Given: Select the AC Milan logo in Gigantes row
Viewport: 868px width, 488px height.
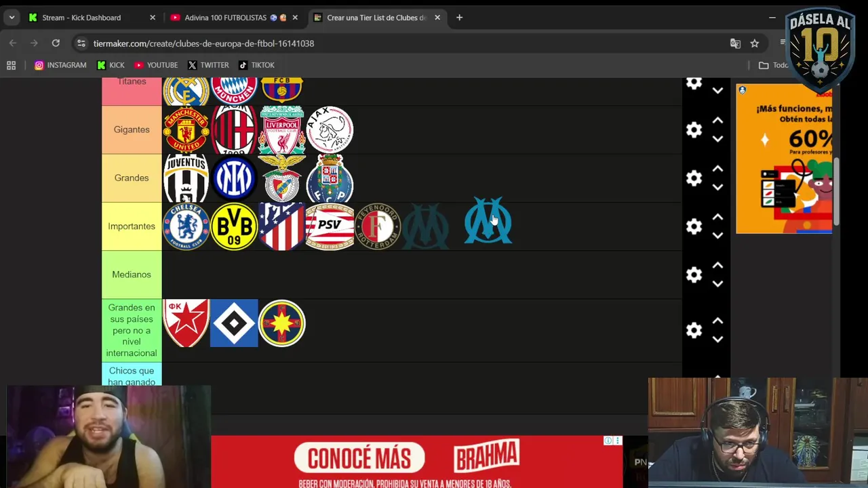Looking at the screenshot, I should 234,129.
